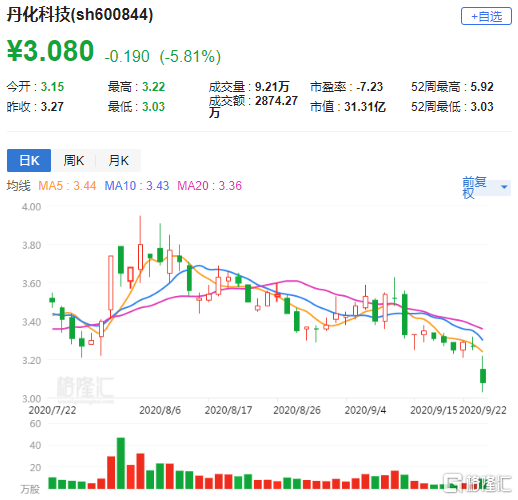
Task: Switch to 周K weekly chart tab
Action: coord(74,160)
